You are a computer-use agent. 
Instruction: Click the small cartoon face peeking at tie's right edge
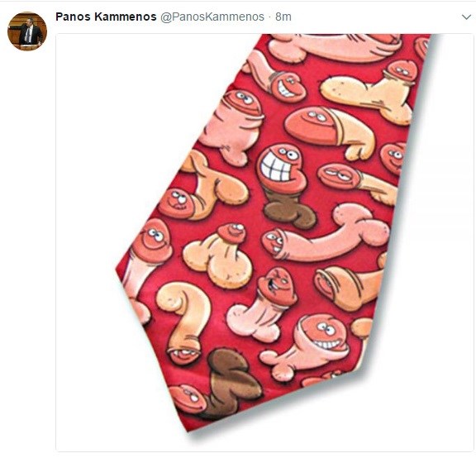coord(393,157)
